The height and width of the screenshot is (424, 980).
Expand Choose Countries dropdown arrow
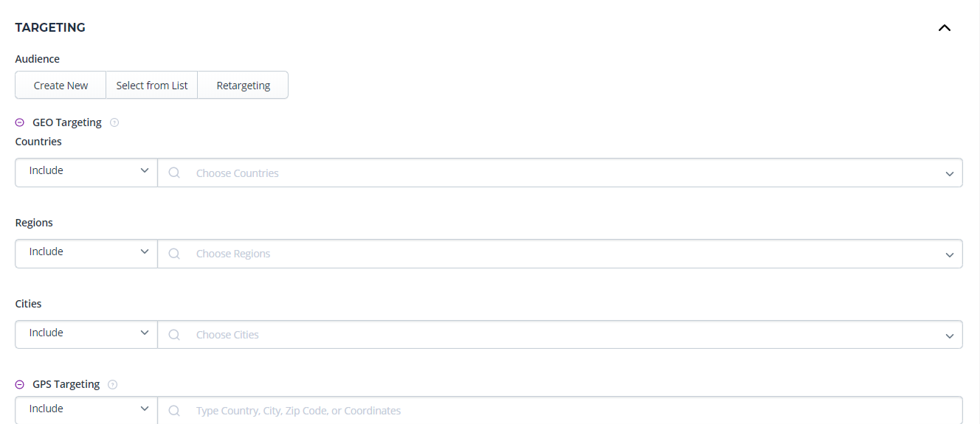click(x=949, y=174)
